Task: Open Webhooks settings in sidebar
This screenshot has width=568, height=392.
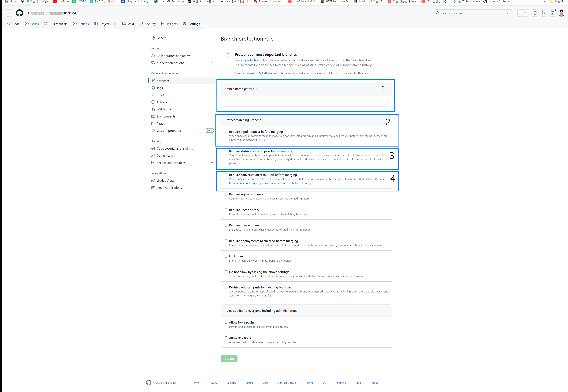Action: pos(164,109)
